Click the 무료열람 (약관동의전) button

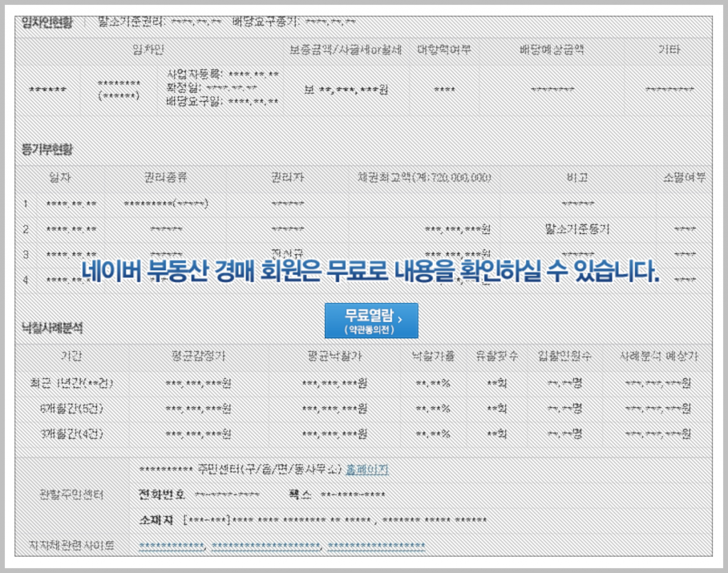(371, 321)
